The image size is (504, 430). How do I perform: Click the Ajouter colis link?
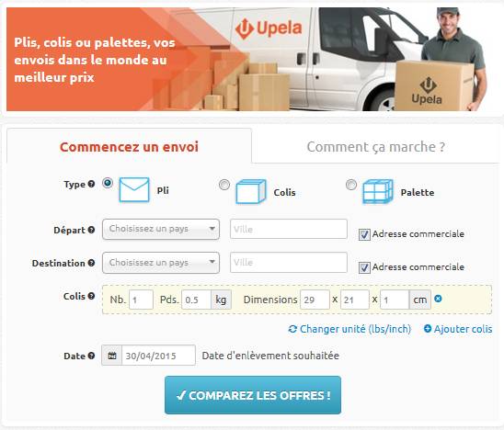coord(458,329)
